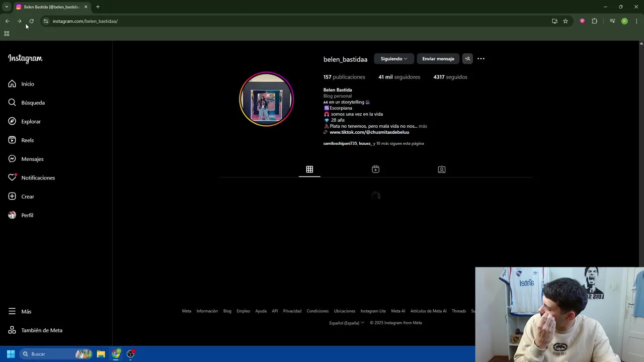Open Windows Start menu
Image resolution: width=644 pixels, height=362 pixels.
coord(11,354)
